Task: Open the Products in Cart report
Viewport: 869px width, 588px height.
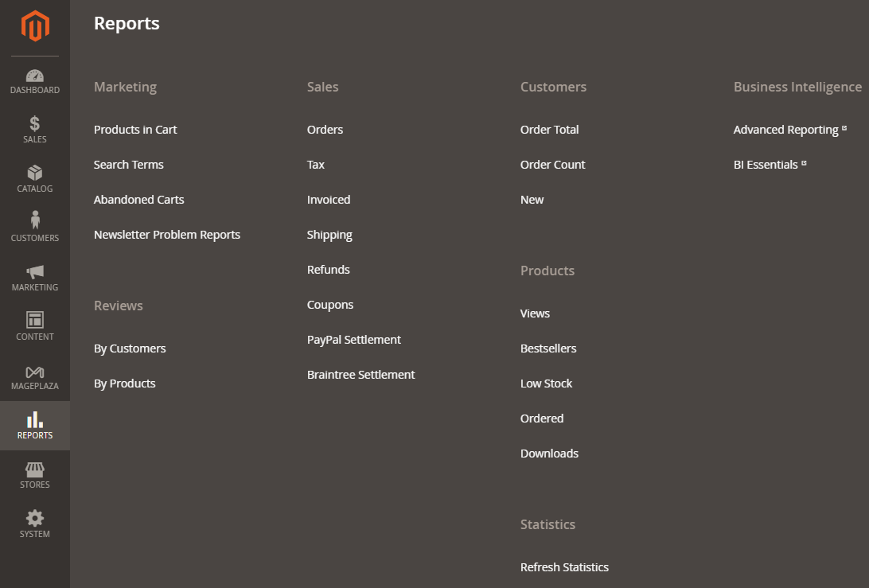Action: coord(135,130)
